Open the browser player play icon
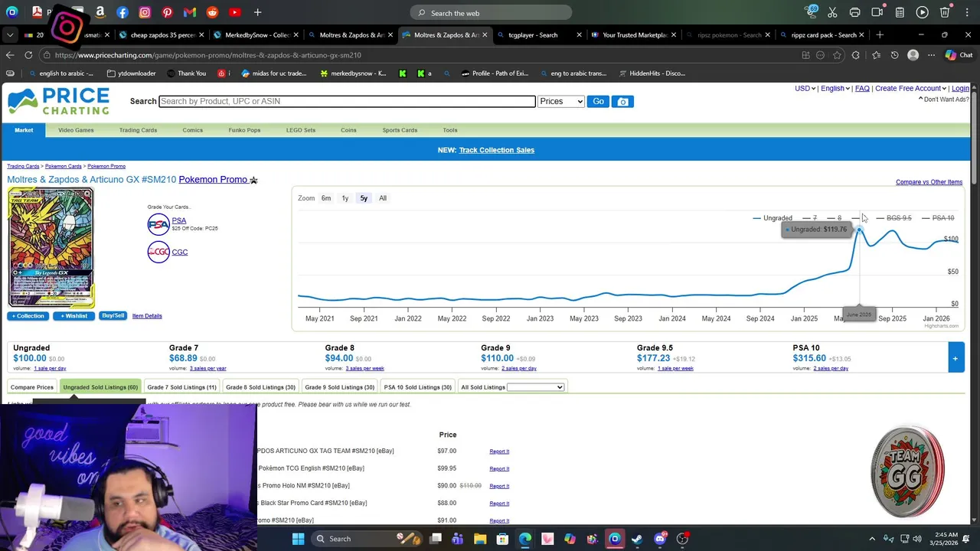980x551 pixels. pos(922,12)
